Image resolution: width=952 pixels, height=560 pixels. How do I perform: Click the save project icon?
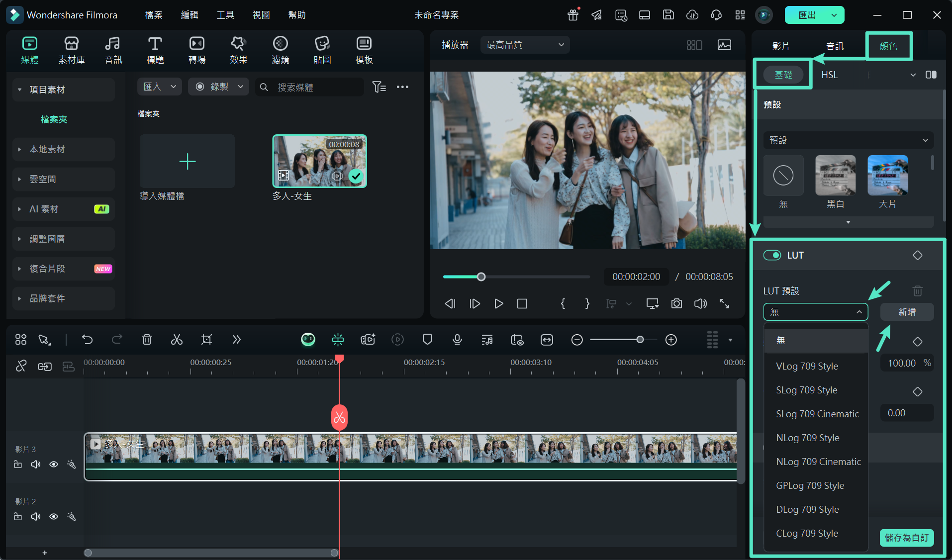coord(668,15)
